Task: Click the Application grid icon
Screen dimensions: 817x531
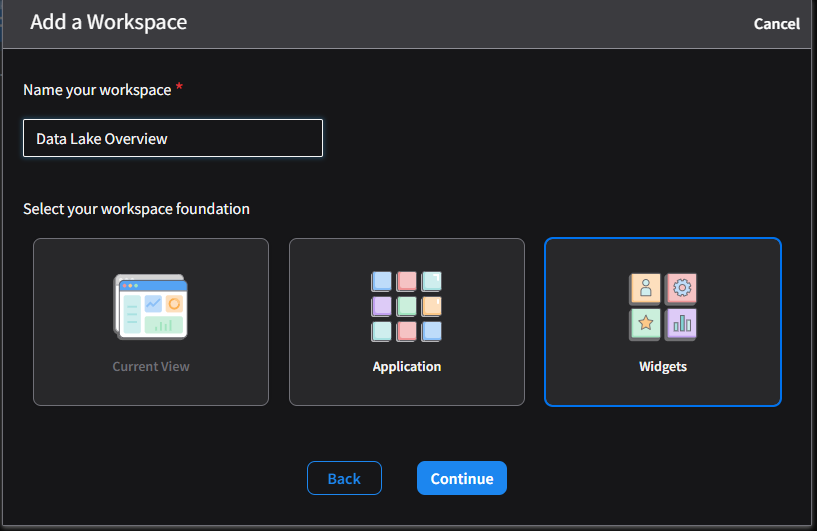Action: click(x=406, y=306)
